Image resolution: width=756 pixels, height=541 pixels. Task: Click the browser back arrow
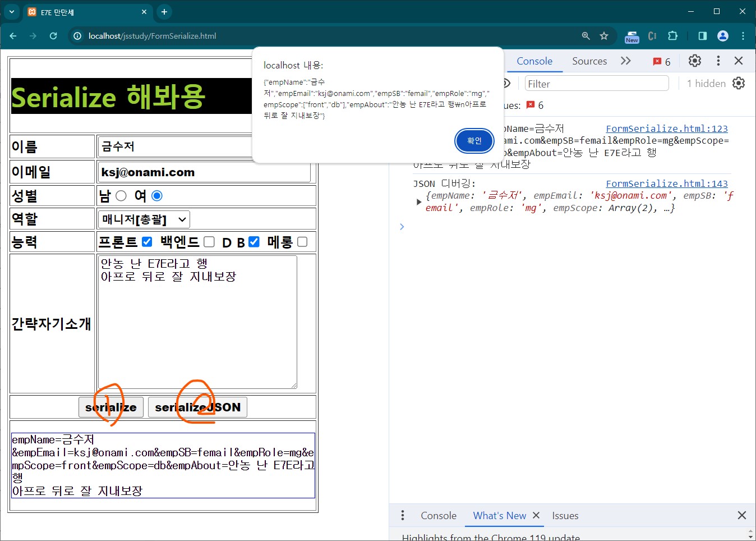[13, 36]
